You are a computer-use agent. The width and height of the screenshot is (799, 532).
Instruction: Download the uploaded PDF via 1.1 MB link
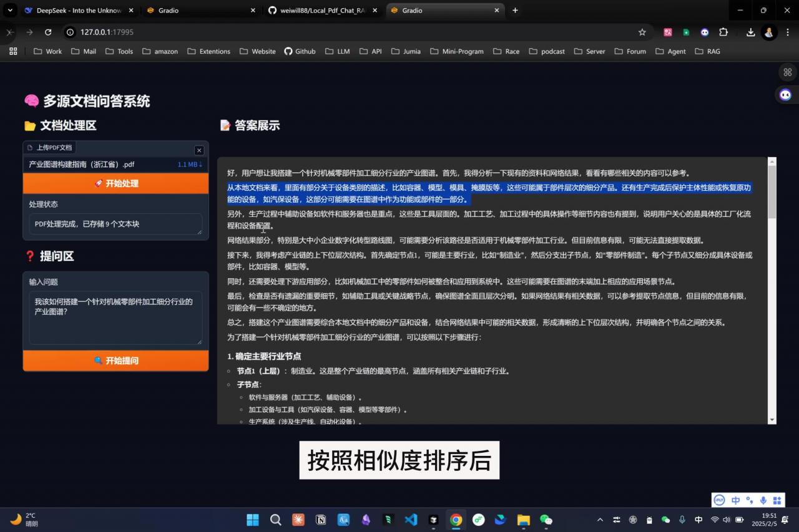(190, 165)
